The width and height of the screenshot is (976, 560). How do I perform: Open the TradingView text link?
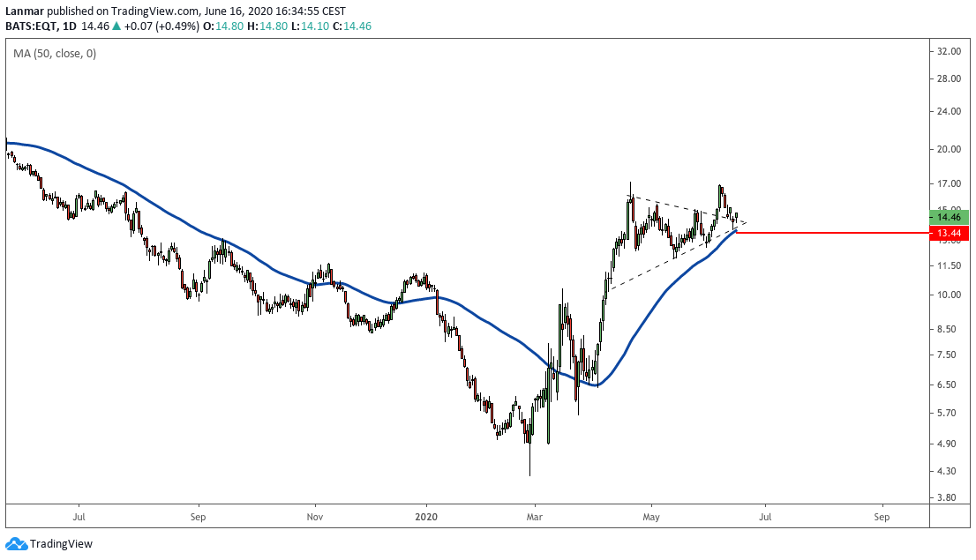click(x=61, y=544)
